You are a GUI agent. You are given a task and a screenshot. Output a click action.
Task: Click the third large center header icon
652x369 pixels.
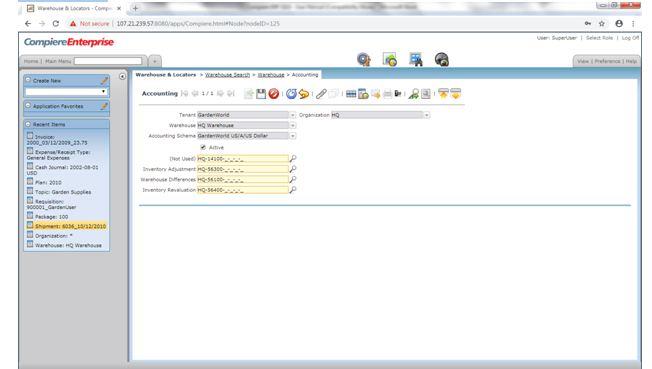[x=416, y=59]
